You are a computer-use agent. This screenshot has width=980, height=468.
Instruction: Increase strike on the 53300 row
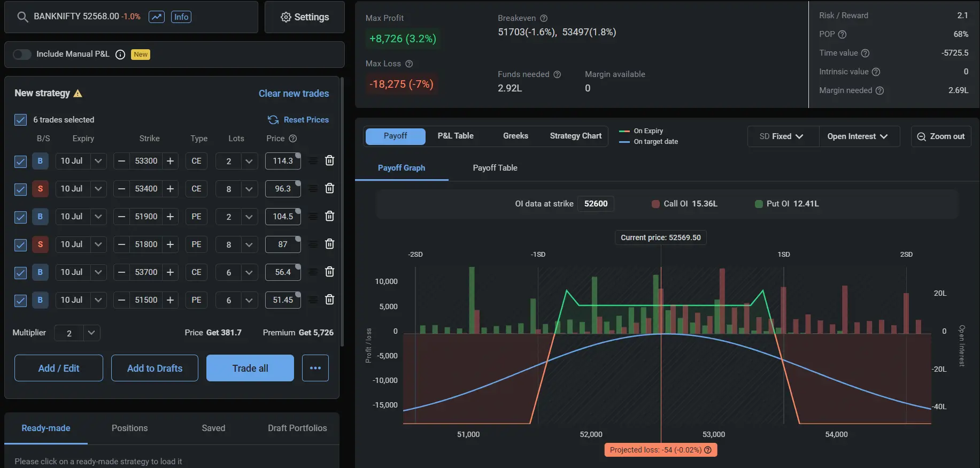pyautogui.click(x=171, y=161)
